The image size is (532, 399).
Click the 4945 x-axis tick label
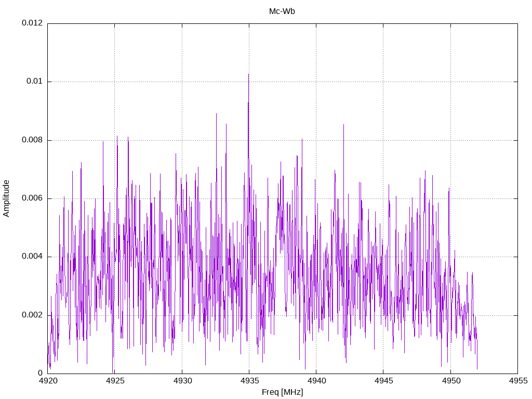click(x=384, y=381)
